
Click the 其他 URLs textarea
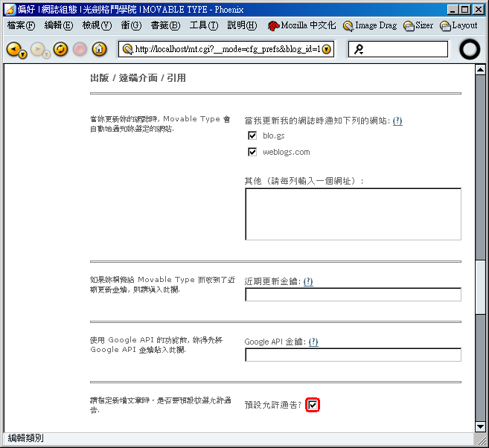(353, 214)
